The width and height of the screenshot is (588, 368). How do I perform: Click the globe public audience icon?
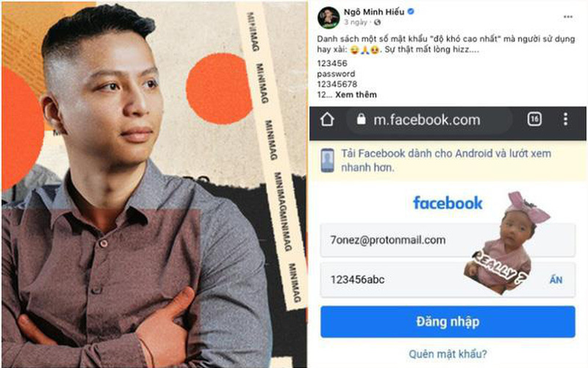(x=378, y=23)
